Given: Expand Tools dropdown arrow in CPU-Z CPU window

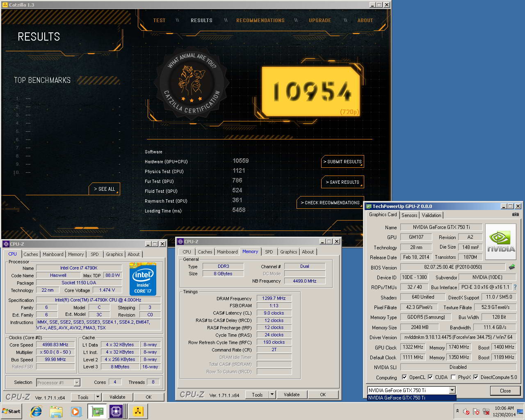Looking at the screenshot, I should point(98,397).
